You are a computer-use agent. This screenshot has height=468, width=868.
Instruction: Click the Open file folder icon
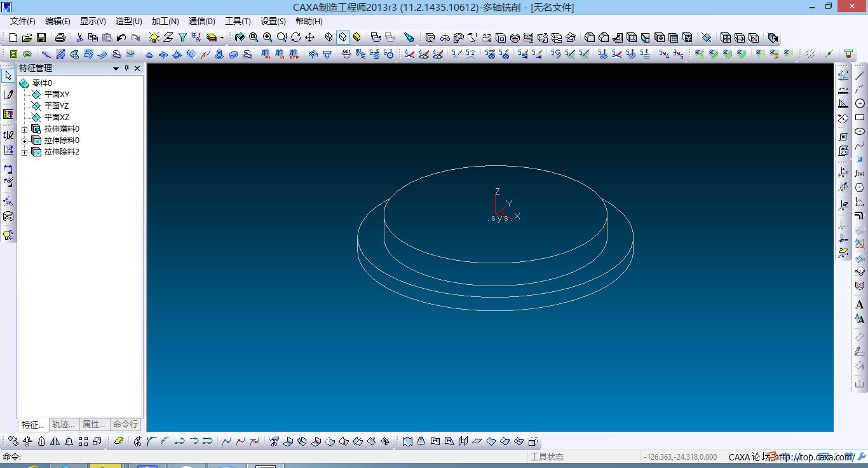(x=27, y=38)
